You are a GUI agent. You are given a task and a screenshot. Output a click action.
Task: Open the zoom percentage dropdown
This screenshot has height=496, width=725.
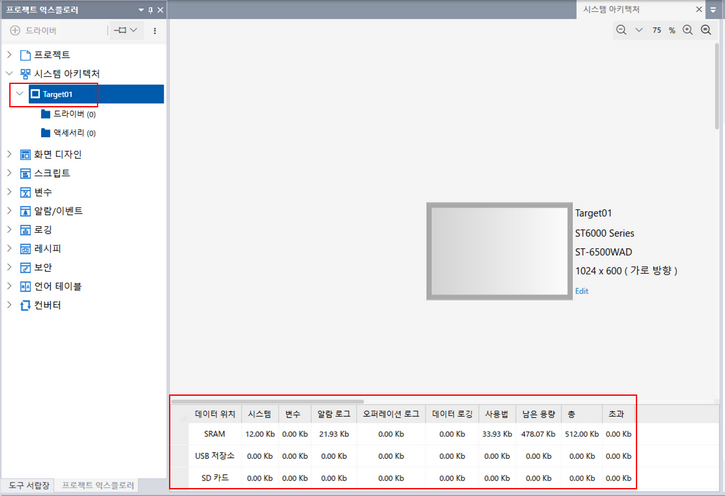(639, 31)
